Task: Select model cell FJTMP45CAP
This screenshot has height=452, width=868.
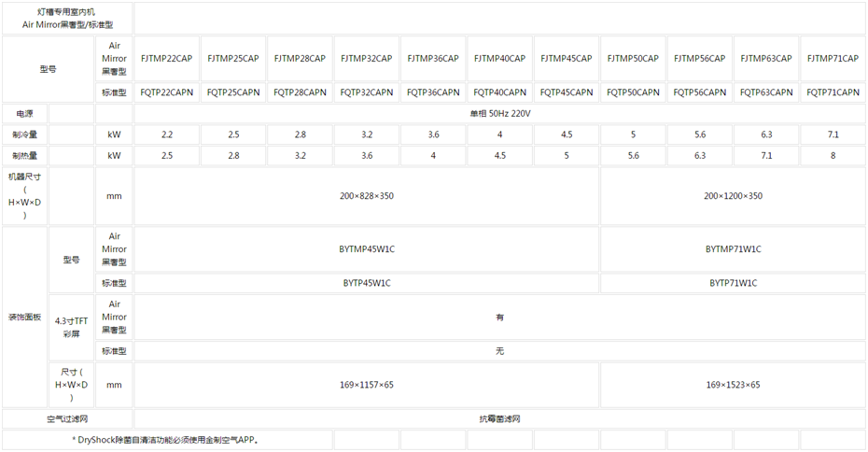Action: tap(567, 59)
